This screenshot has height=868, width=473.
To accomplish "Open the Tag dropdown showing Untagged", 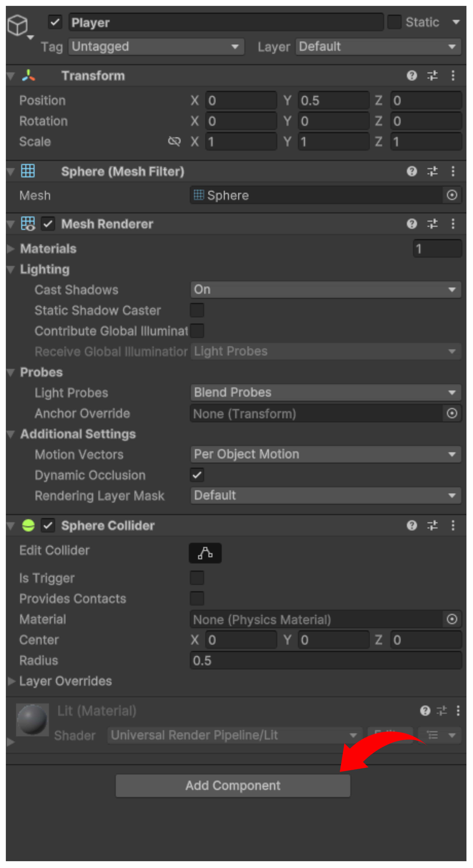I will coord(156,47).
